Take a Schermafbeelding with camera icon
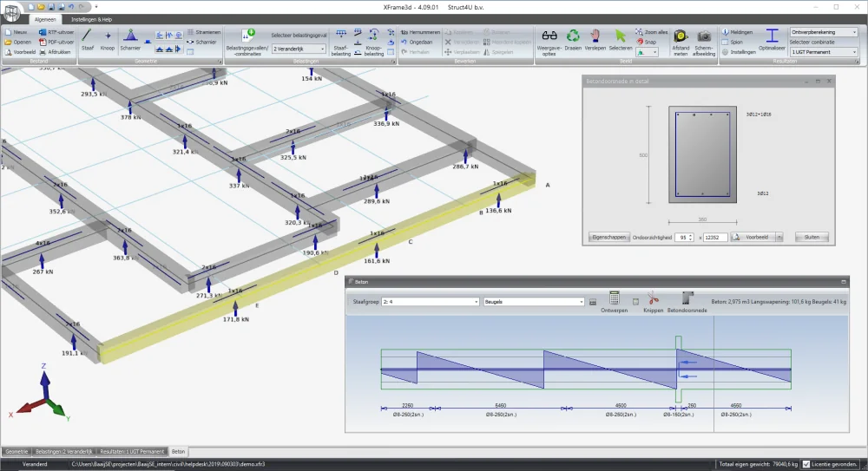Image resolution: width=868 pixels, height=471 pixels. pos(704,43)
